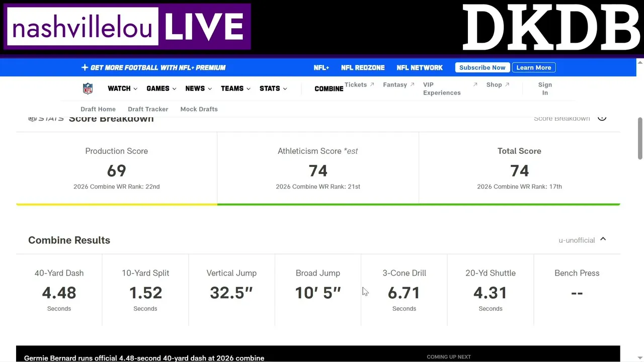Click the COMING UP NEXT label
This screenshot has height=362, width=644.
[x=449, y=357]
